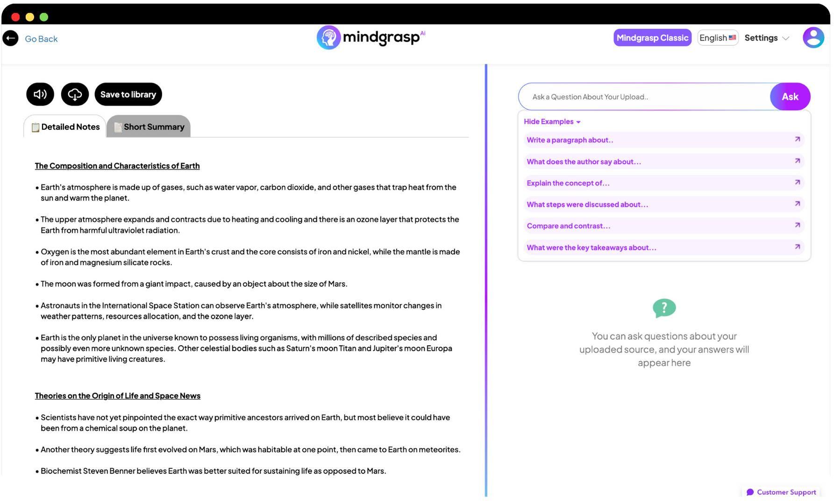This screenshot has width=834, height=504.
Task: Click heading 'Theories on the Origin of Life and Space News'
Action: tap(118, 396)
